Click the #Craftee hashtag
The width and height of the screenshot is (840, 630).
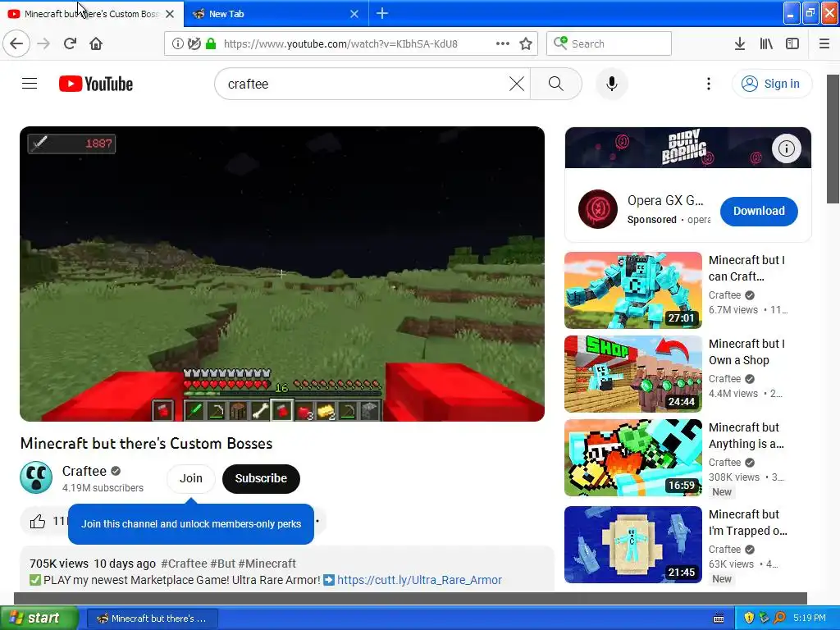pyautogui.click(x=184, y=564)
